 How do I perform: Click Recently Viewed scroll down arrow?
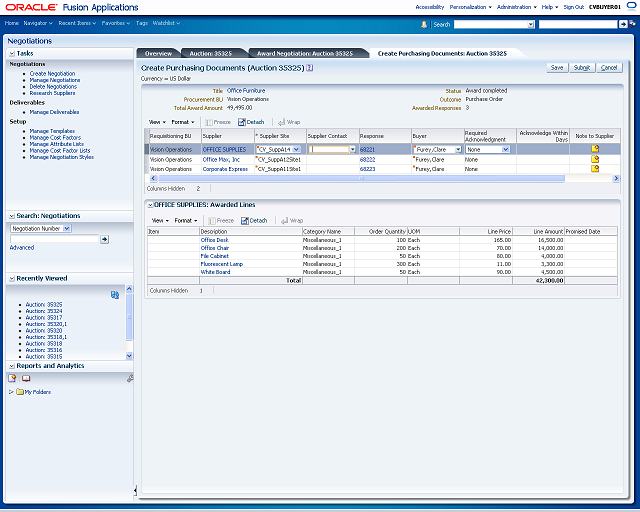[x=129, y=356]
